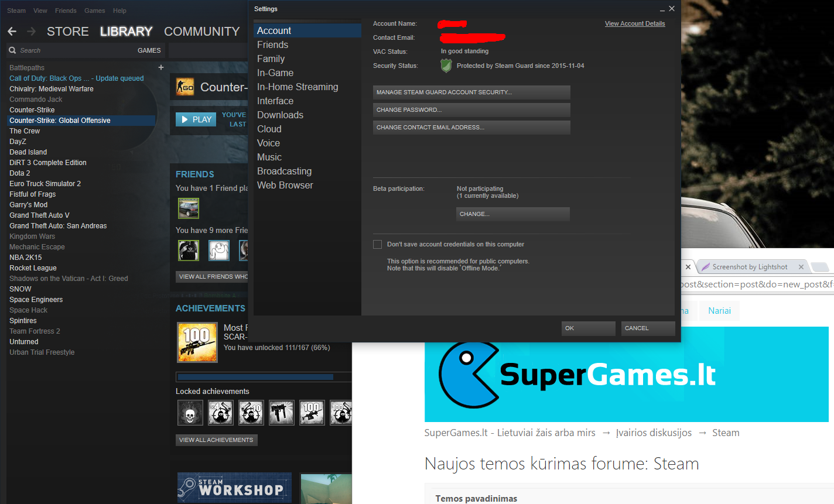Select Account settings category

[x=307, y=30]
